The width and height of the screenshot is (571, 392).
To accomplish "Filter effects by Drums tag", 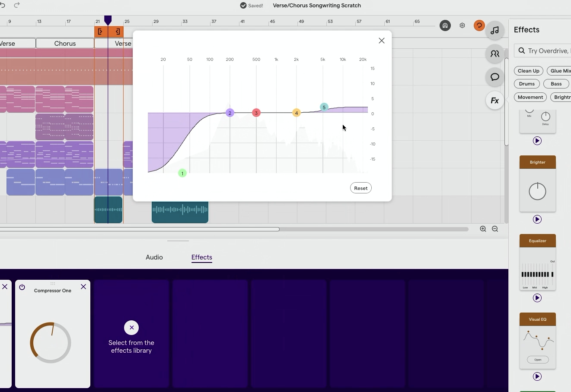I will 527,84.
